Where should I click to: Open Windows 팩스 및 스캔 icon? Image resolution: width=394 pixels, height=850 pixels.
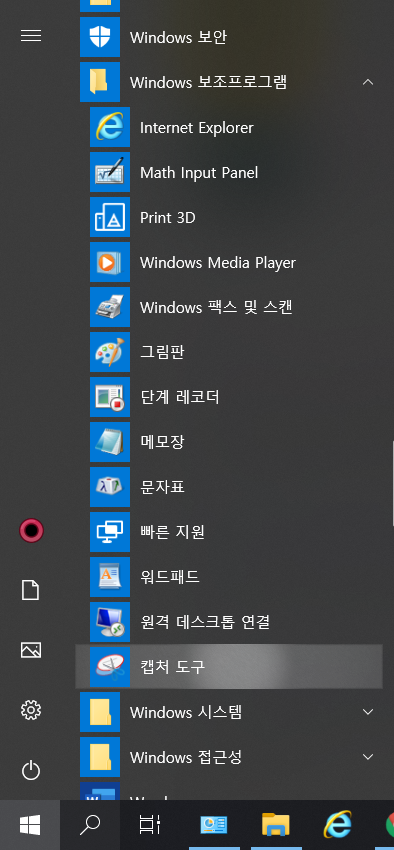click(109, 307)
